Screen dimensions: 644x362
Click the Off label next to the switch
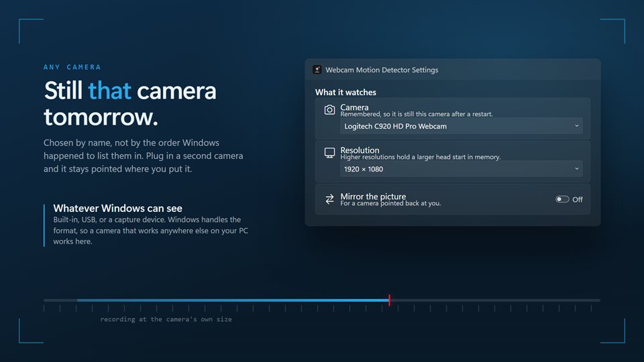point(578,200)
